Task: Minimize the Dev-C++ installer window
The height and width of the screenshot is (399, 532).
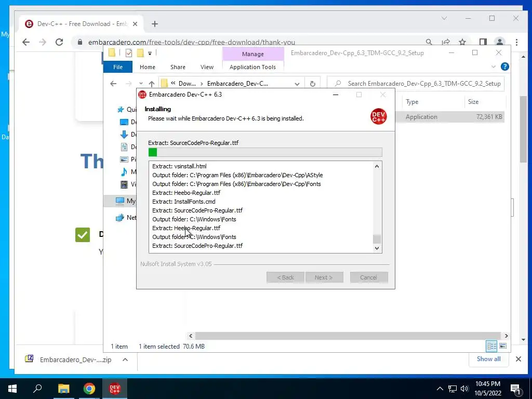Action: (x=336, y=95)
